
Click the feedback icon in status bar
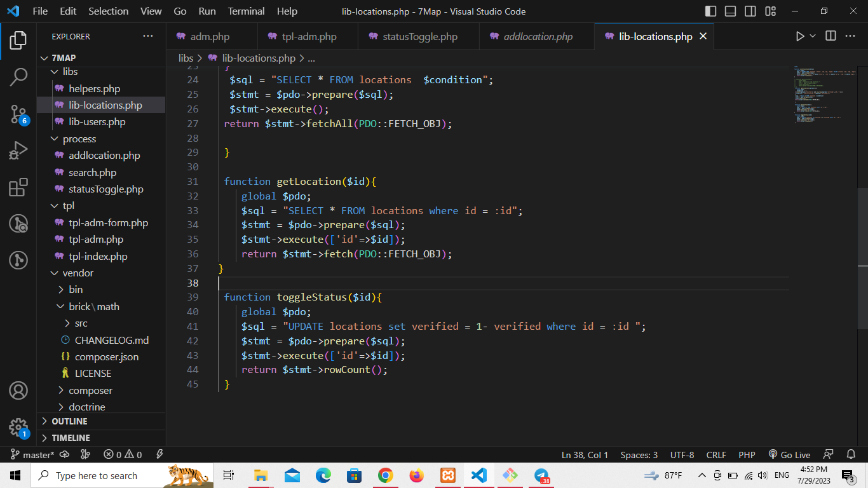tap(828, 455)
